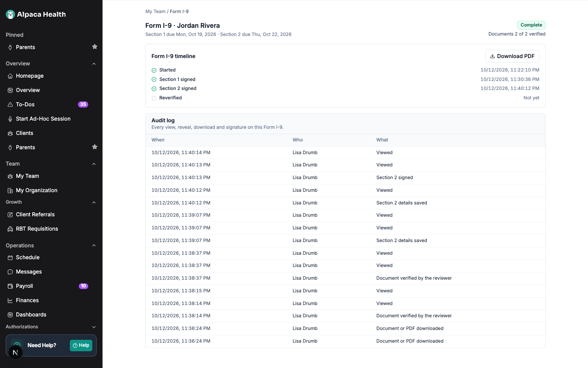Click the Payroll wallet icon
The height and width of the screenshot is (368, 588).
[x=10, y=286]
